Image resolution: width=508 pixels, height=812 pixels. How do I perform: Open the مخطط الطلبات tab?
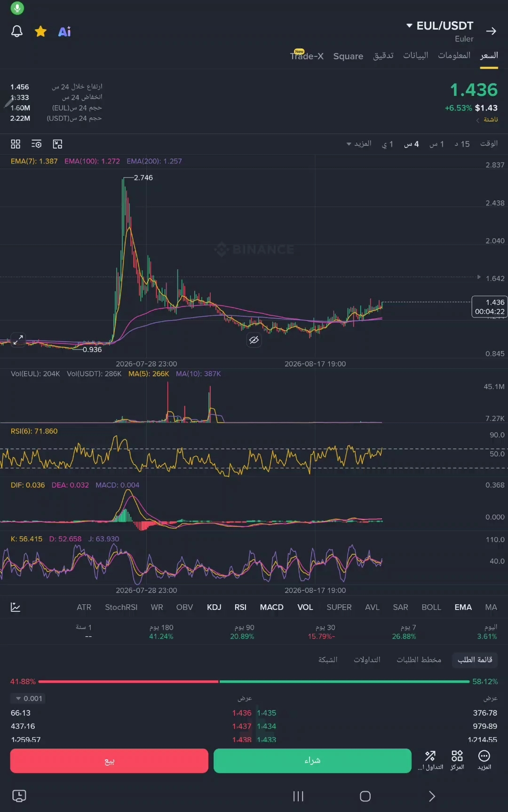tap(419, 660)
